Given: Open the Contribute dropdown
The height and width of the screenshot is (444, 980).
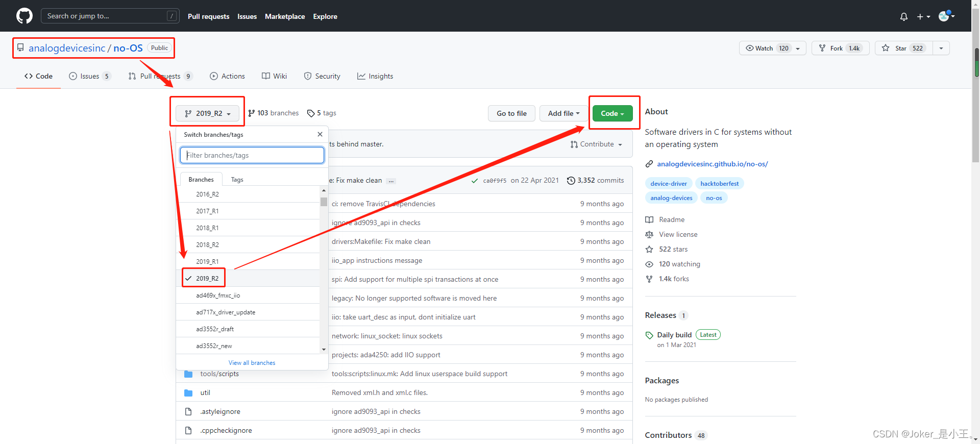Looking at the screenshot, I should tap(597, 144).
